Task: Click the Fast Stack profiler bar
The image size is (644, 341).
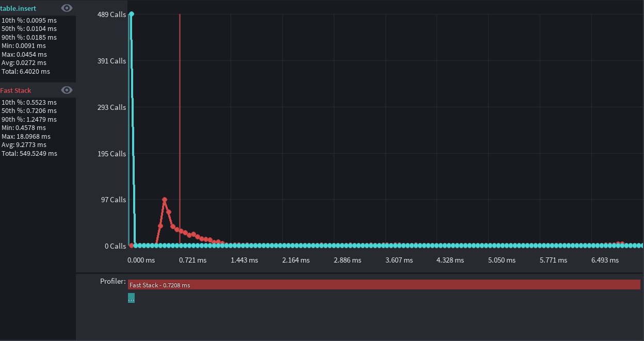Action: click(384, 285)
